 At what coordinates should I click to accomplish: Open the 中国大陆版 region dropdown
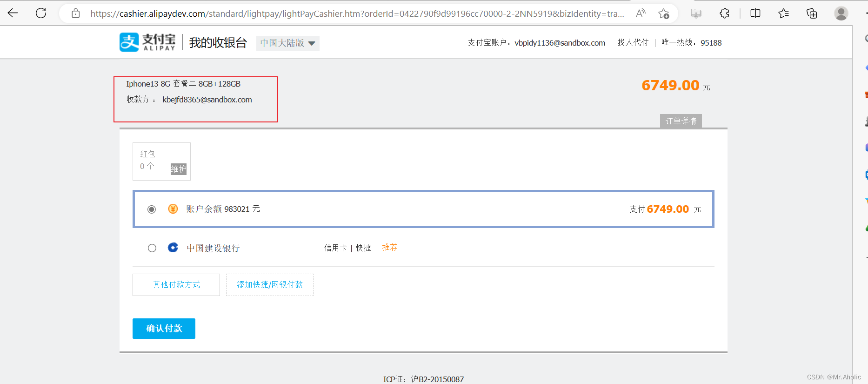pos(287,43)
